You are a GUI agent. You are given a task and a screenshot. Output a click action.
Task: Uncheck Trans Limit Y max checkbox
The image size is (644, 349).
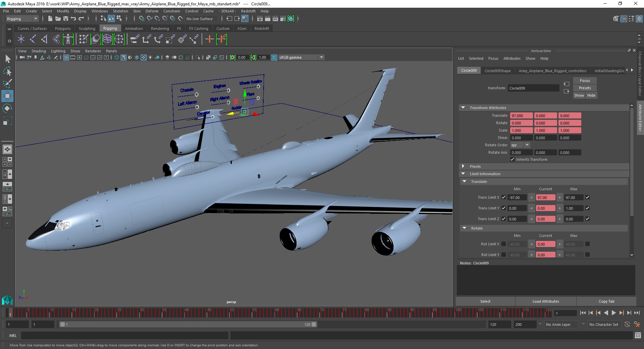pos(587,208)
